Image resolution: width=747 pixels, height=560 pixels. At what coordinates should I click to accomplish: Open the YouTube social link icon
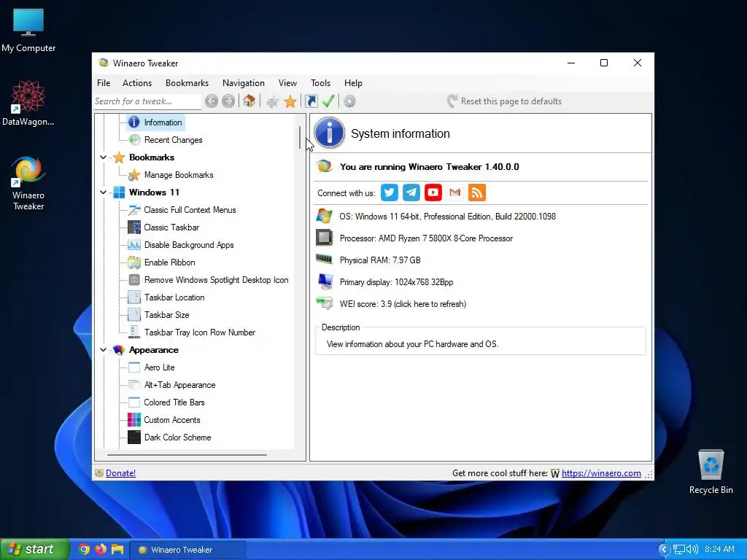(433, 192)
